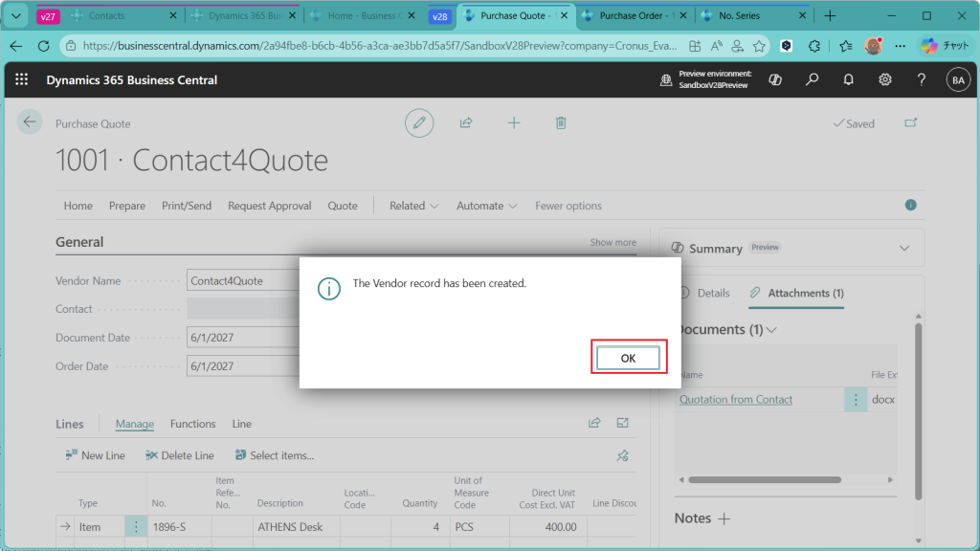The image size is (980, 551).
Task: Click the plus icon to create new
Action: pos(514,122)
